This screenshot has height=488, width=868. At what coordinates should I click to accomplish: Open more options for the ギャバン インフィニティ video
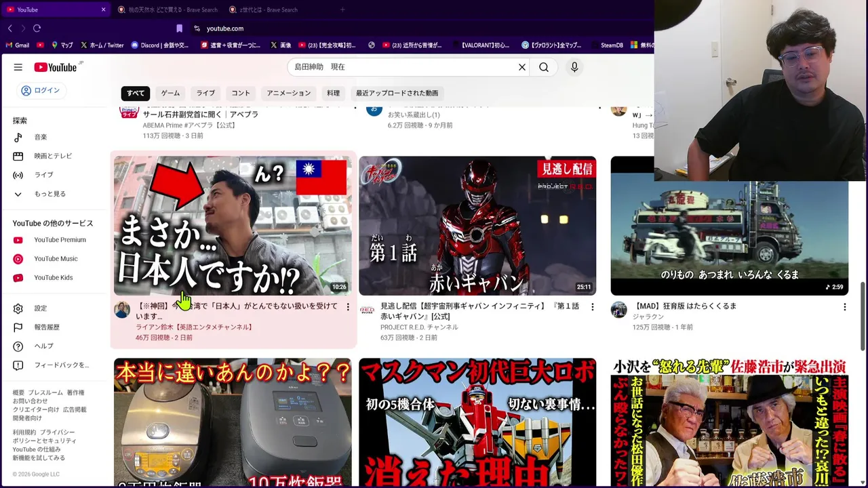tap(593, 307)
